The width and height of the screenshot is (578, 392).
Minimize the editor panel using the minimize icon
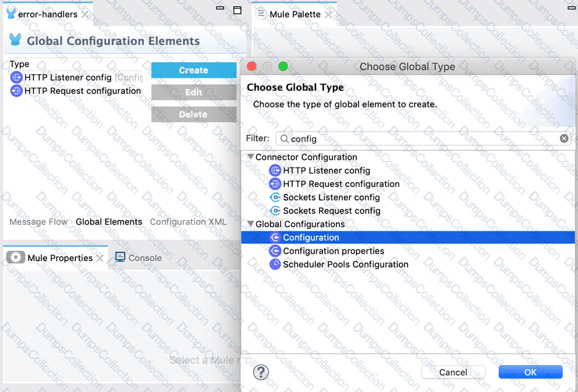[x=220, y=9]
